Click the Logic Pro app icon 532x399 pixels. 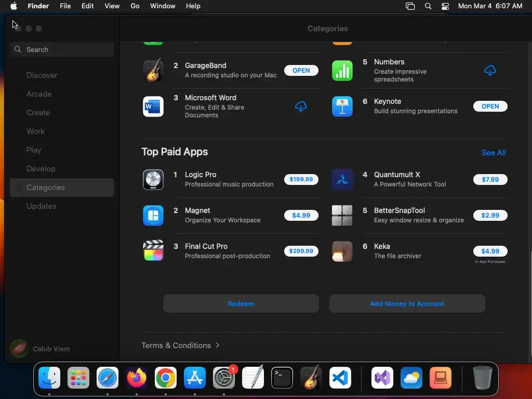(153, 179)
